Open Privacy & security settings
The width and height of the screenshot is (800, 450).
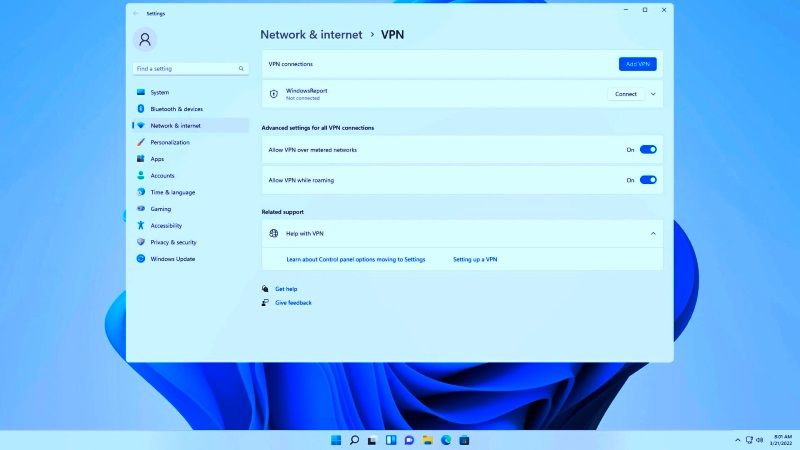click(x=191, y=242)
